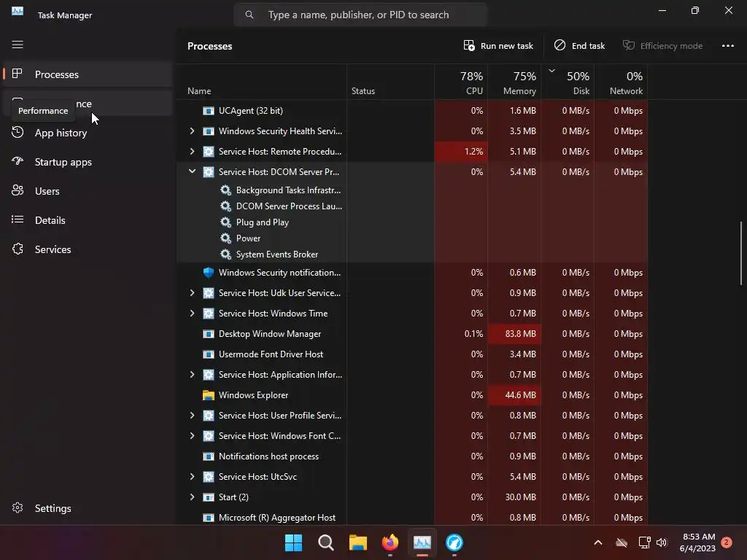Click the Windows Security notification shield icon

pyautogui.click(x=208, y=273)
